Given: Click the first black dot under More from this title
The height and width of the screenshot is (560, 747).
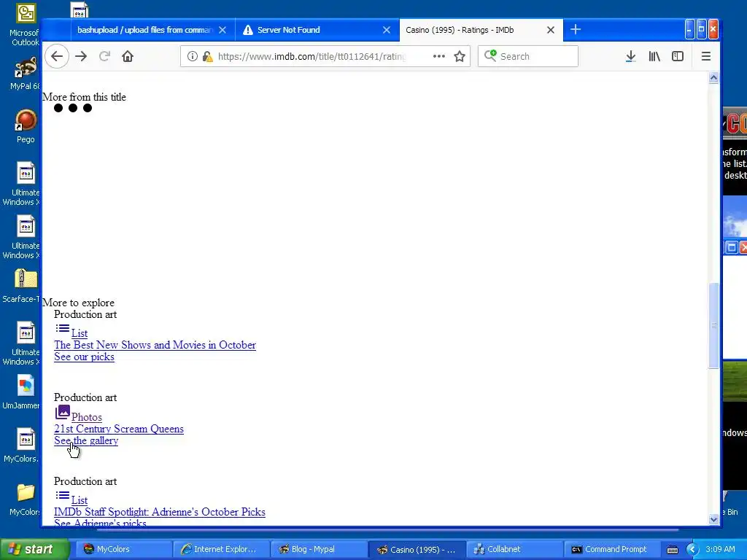Looking at the screenshot, I should click(58, 108).
